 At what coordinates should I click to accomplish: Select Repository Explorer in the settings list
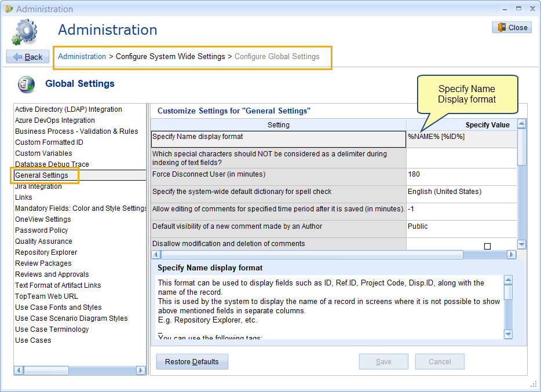pos(46,252)
